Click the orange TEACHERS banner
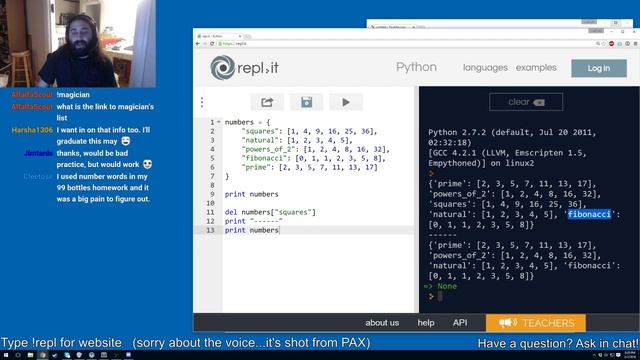The image size is (640, 360). [x=536, y=323]
